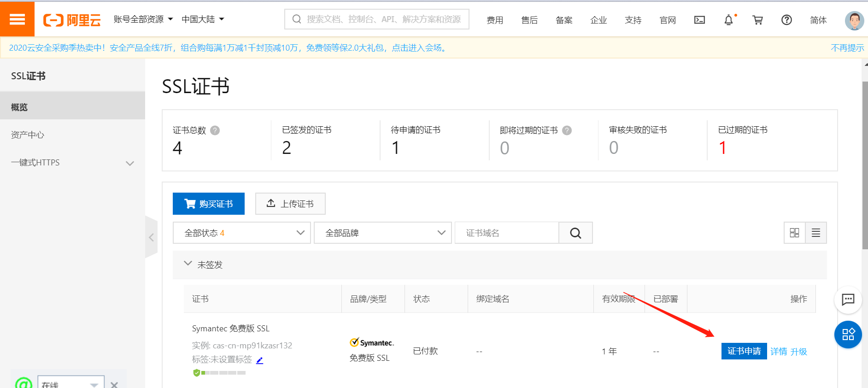This screenshot has height=388, width=868.
Task: Collapse the left sidebar arrow
Action: coord(151,237)
